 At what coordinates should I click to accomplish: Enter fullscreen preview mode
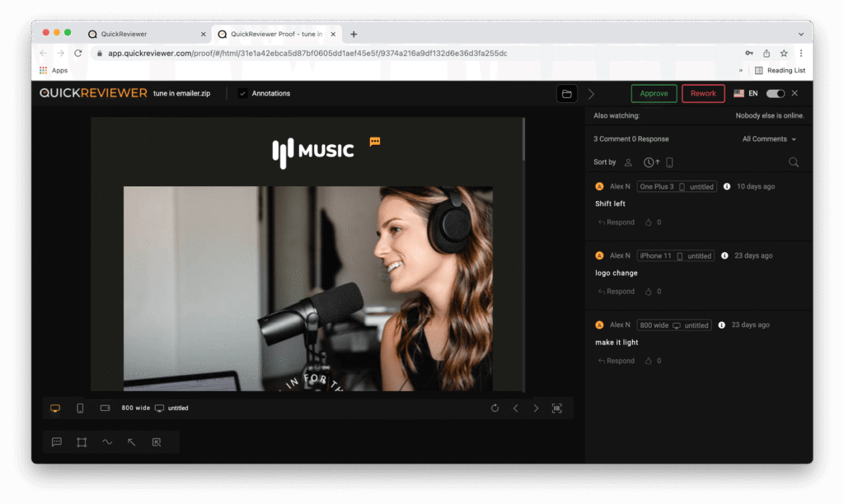(557, 408)
